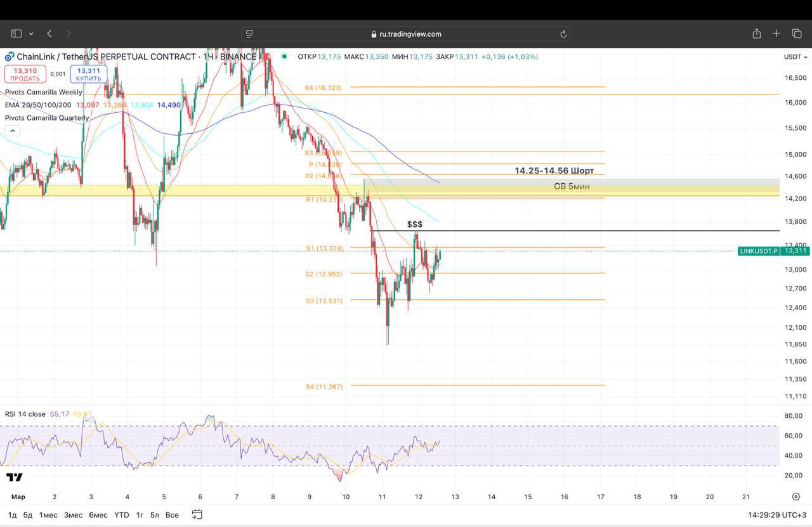Select the 1г time range
The width and height of the screenshot is (812, 527).
140,515
